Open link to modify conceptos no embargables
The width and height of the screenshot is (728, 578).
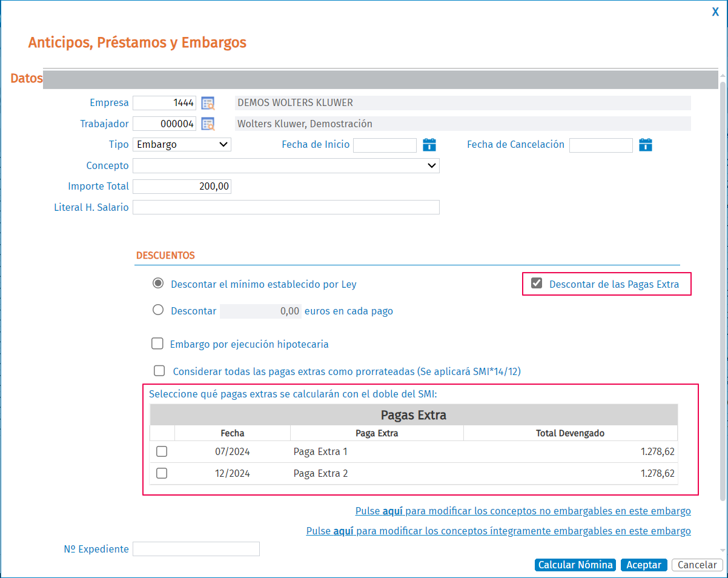[523, 511]
